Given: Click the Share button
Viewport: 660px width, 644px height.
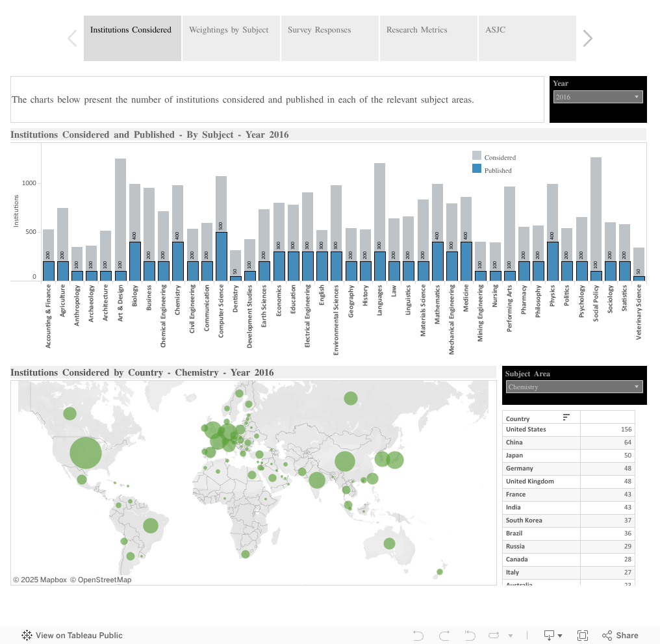Looking at the screenshot, I should pyautogui.click(x=620, y=636).
